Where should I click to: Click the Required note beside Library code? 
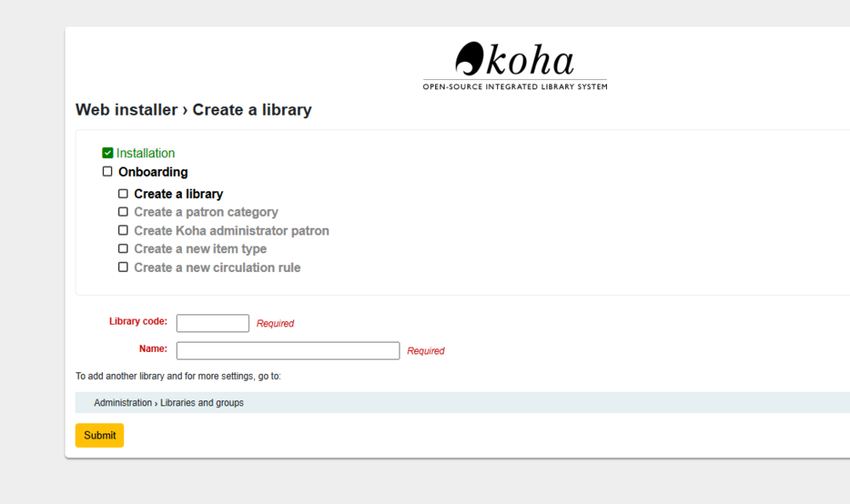tap(275, 324)
